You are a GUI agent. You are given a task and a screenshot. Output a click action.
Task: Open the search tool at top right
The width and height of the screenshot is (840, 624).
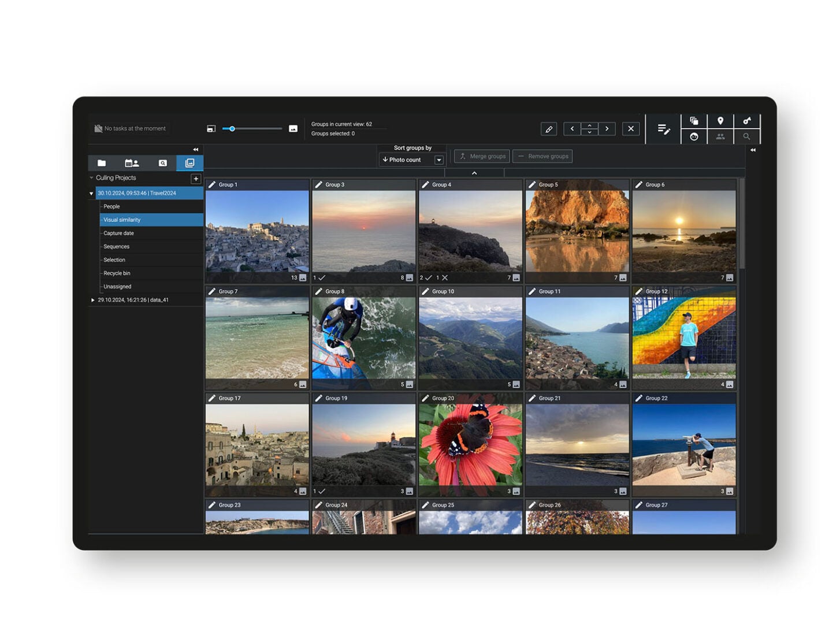pos(746,137)
